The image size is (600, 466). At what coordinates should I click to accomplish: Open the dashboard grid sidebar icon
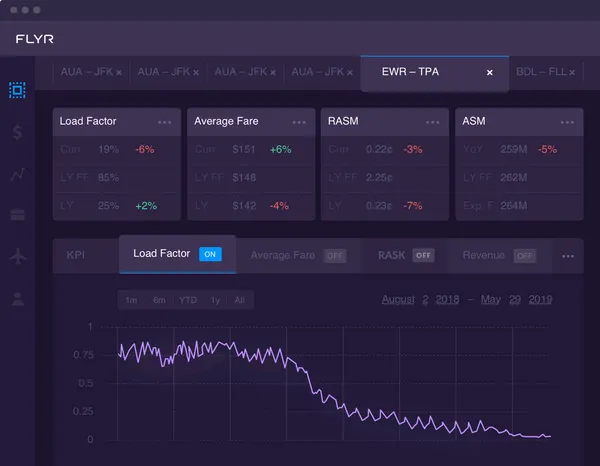pos(17,90)
